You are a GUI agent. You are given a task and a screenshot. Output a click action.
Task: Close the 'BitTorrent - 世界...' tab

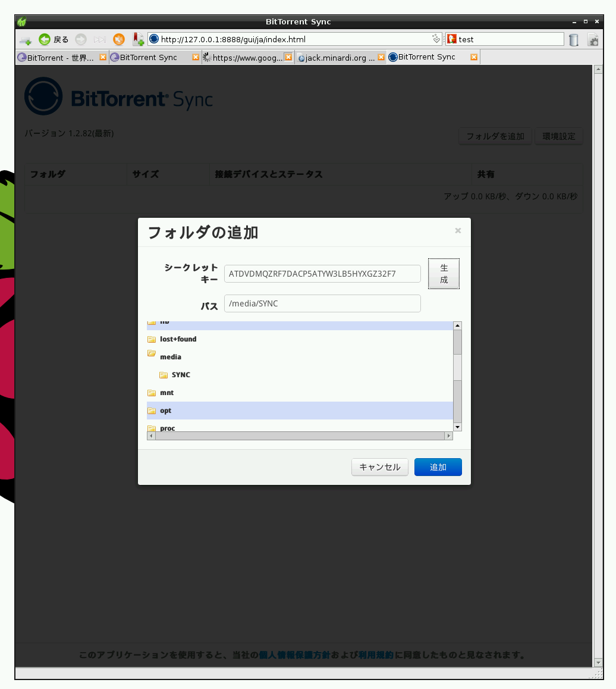pos(103,57)
